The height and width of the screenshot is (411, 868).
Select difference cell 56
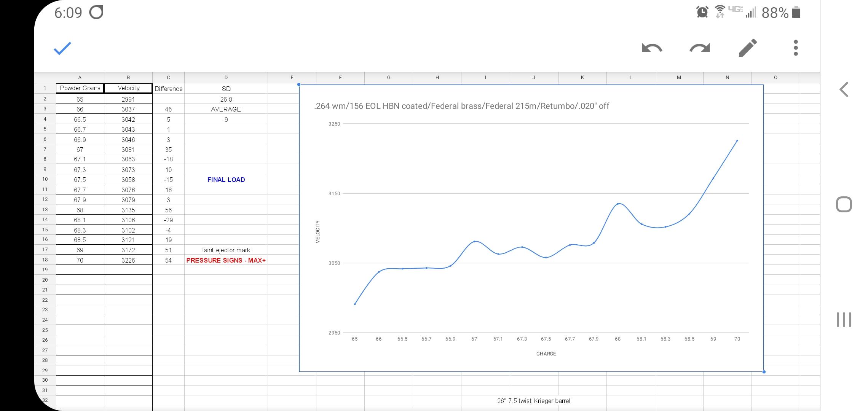click(x=168, y=210)
